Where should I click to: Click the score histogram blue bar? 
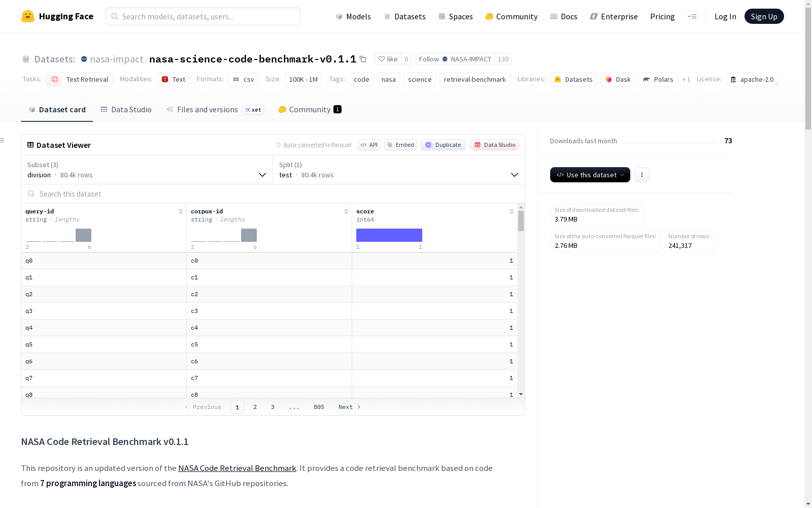click(389, 235)
